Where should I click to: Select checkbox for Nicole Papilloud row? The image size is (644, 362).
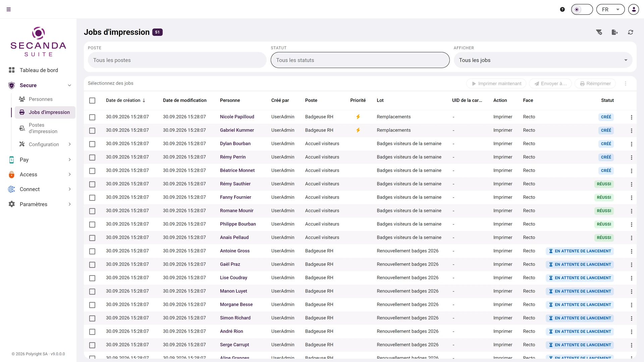[x=92, y=117]
